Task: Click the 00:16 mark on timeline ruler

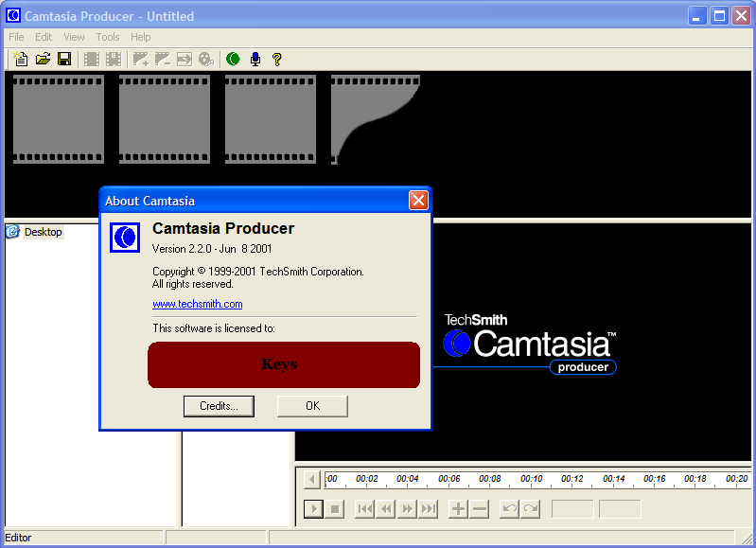Action: 655,479
